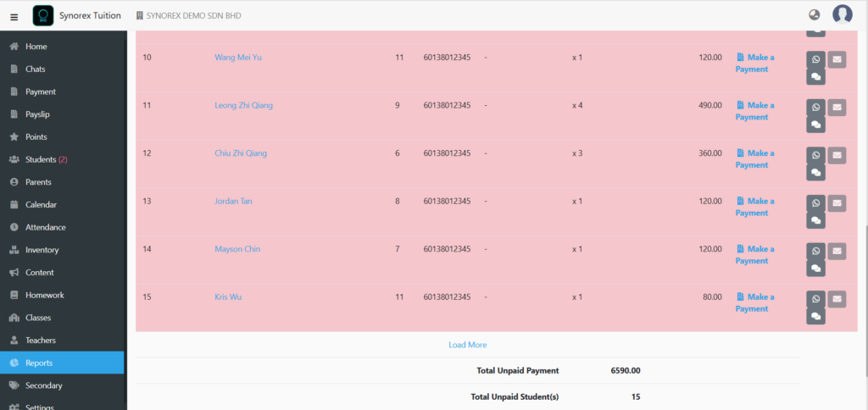Click WhatsApp icon for Chiu Zhi Qiang
The width and height of the screenshot is (868, 410).
(x=816, y=156)
